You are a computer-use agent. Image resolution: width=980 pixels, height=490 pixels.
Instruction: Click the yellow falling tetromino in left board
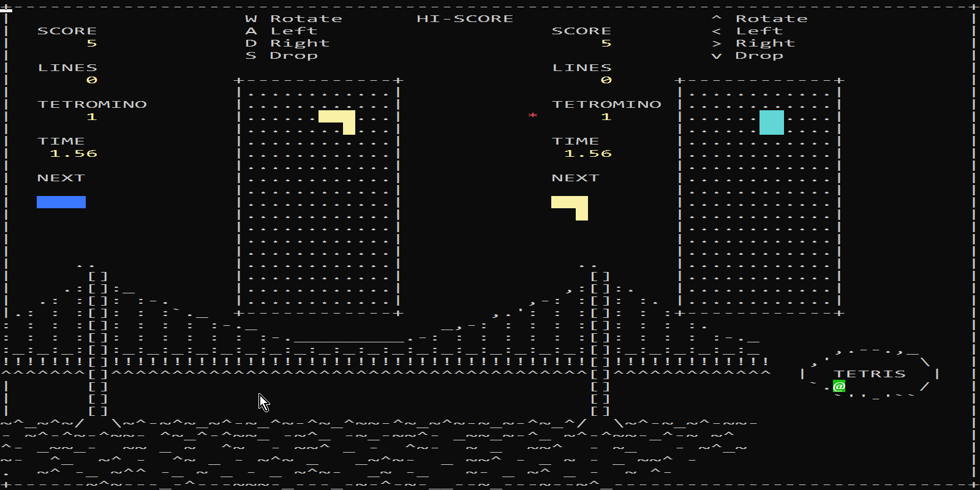[x=340, y=119]
